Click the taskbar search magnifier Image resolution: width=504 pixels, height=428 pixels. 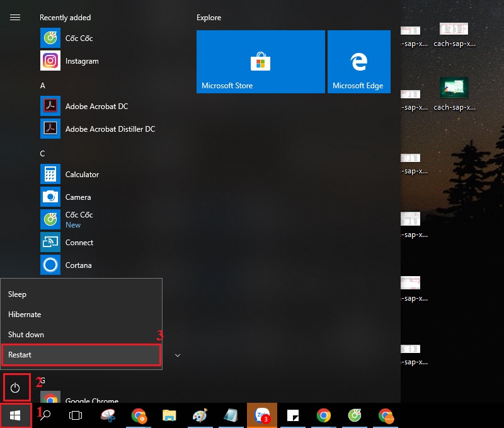click(45, 415)
